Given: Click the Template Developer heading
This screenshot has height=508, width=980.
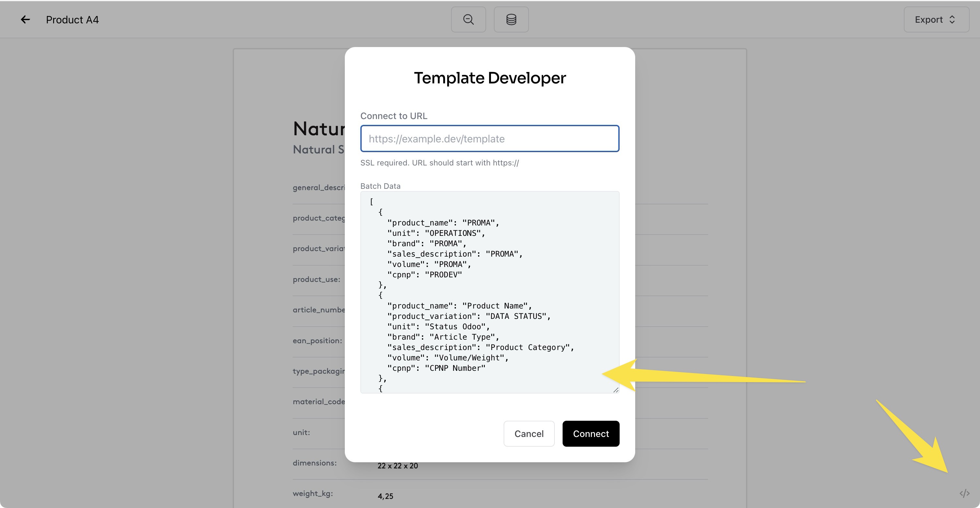Looking at the screenshot, I should point(490,78).
